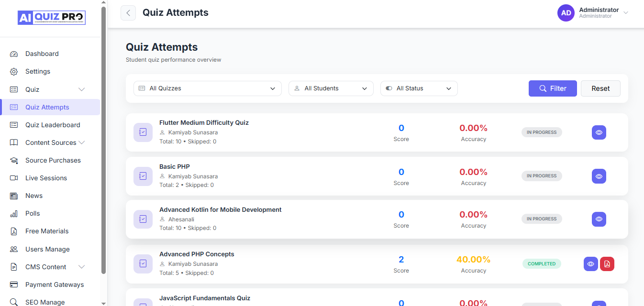Click the Advanced PHP Concepts checklist icon
The height and width of the screenshot is (306, 644).
tap(143, 264)
